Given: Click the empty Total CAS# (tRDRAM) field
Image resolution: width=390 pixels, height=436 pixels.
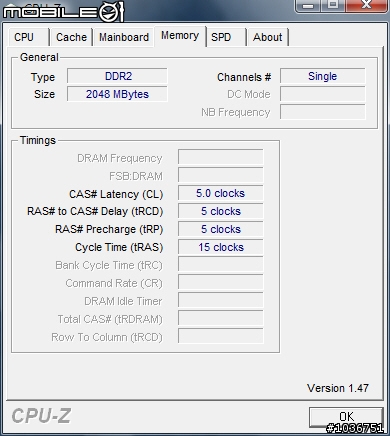Looking at the screenshot, I should (221, 319).
